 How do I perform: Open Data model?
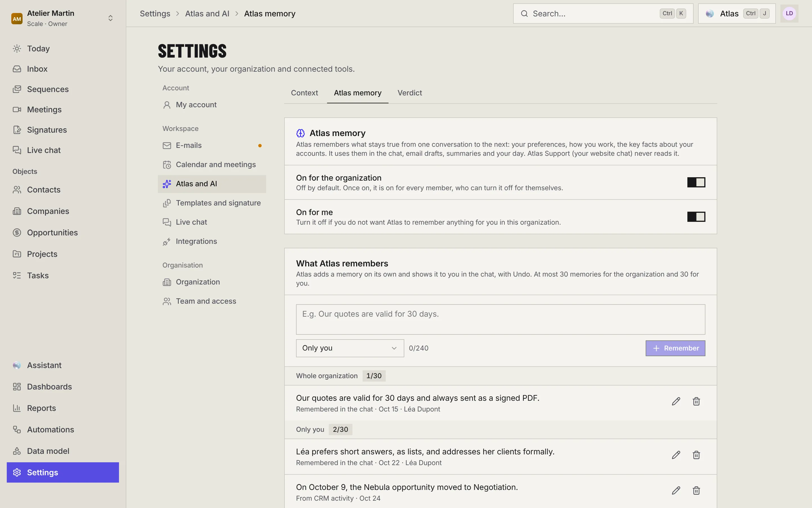tap(63, 451)
